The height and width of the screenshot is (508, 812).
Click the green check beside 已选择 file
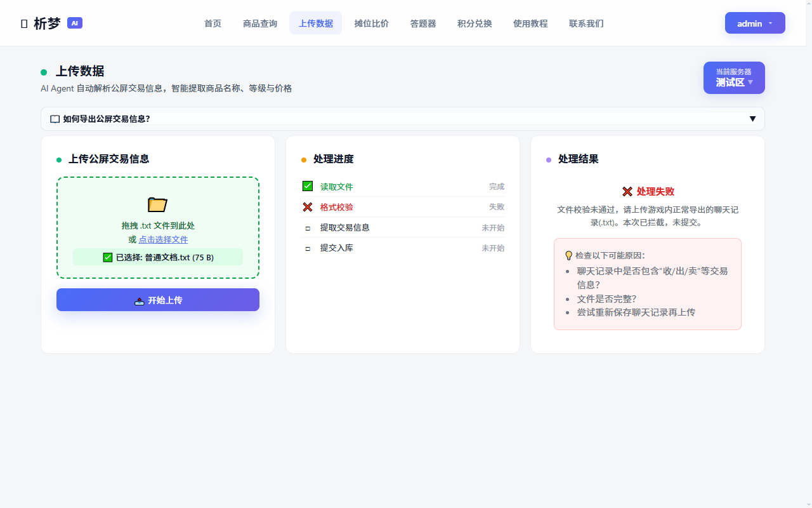tap(108, 257)
